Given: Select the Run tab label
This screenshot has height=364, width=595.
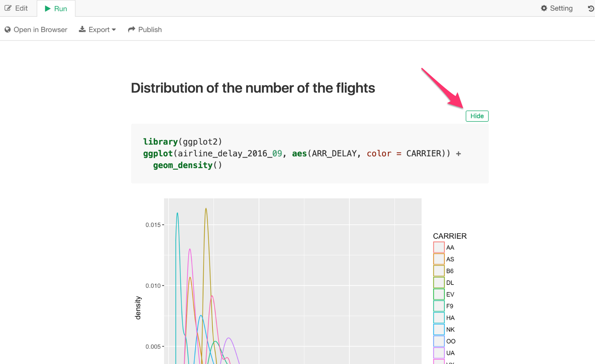Looking at the screenshot, I should tap(61, 9).
